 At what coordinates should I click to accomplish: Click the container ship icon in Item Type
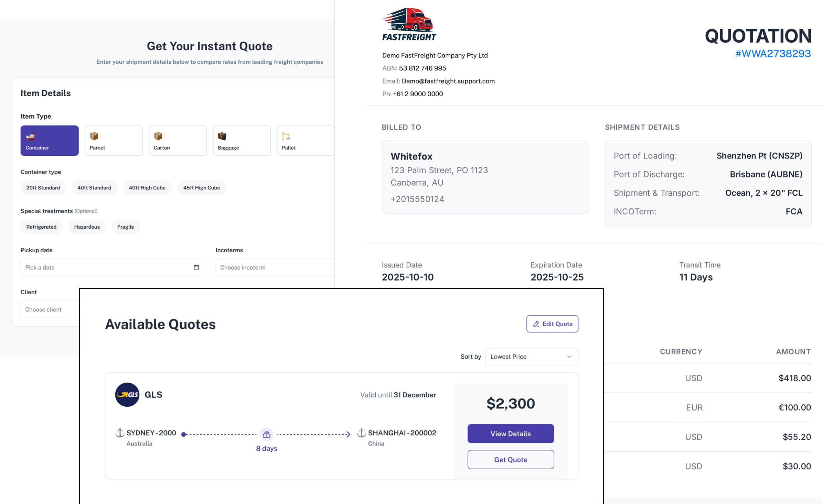tap(31, 136)
